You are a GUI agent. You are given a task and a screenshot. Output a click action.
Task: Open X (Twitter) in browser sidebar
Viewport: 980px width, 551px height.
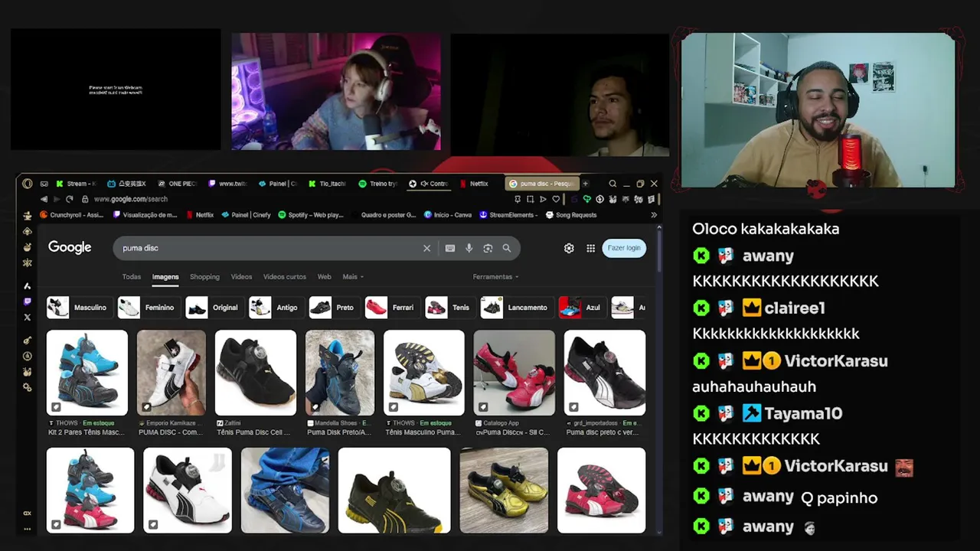(x=28, y=317)
